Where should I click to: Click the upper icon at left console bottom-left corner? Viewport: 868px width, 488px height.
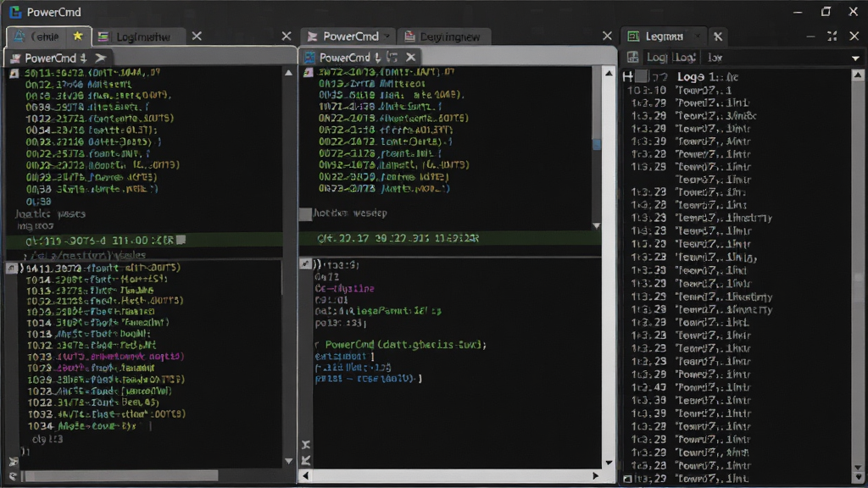pos(14,462)
